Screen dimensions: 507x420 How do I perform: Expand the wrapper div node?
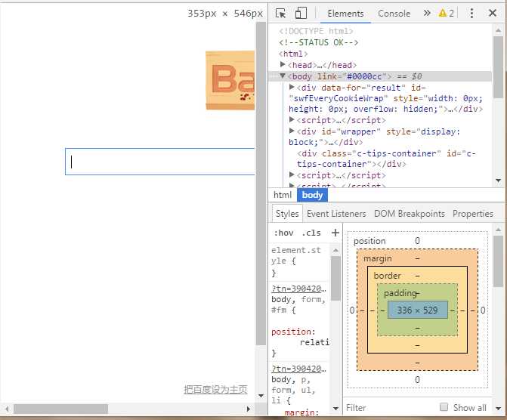(292, 131)
